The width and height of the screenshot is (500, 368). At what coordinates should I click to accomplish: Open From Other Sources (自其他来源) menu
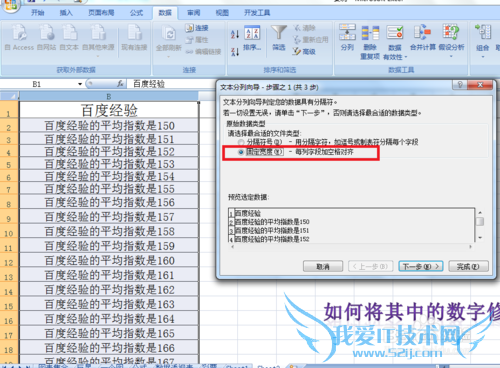click(98, 40)
